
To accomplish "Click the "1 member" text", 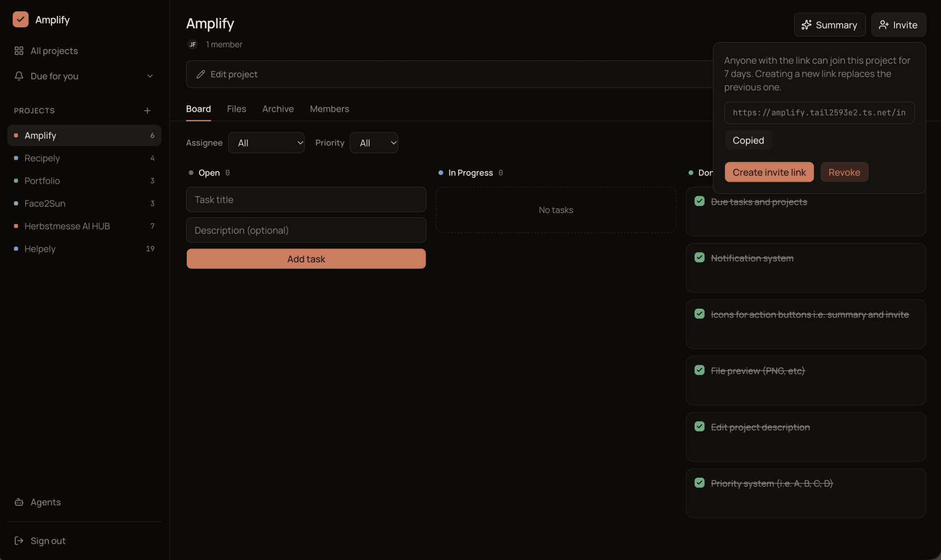I will click(x=224, y=45).
